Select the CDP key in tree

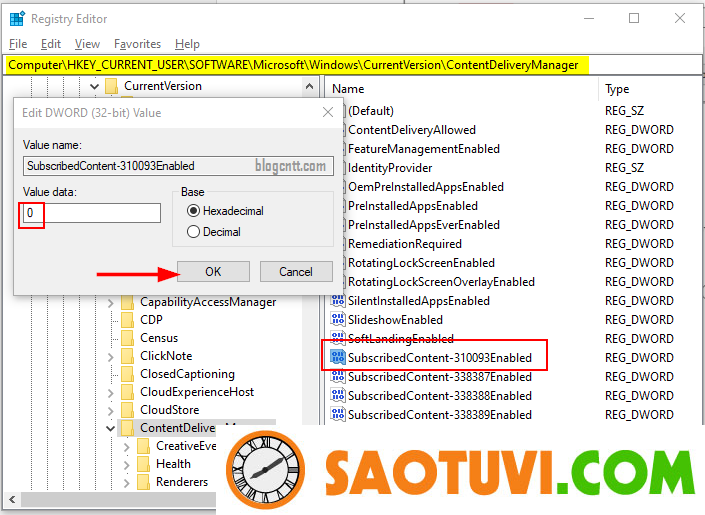[151, 320]
